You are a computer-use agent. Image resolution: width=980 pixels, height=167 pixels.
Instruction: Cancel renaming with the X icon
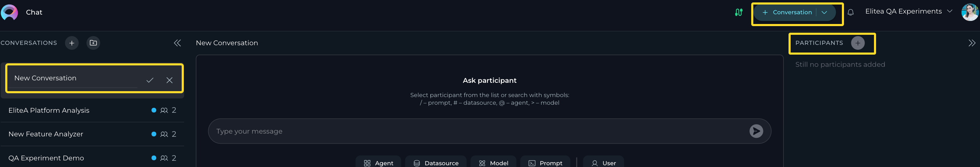point(169,80)
